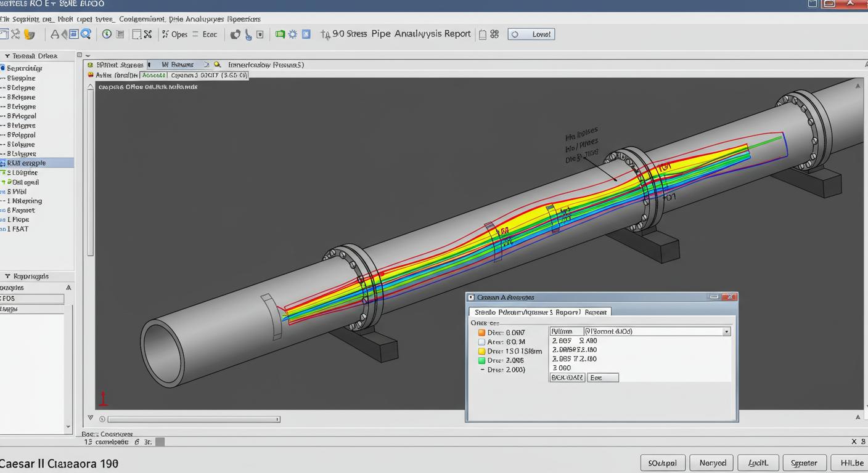Click the blue probe thermometer toolbar icon
The width and height of the screenshot is (868, 473).
pos(248,34)
